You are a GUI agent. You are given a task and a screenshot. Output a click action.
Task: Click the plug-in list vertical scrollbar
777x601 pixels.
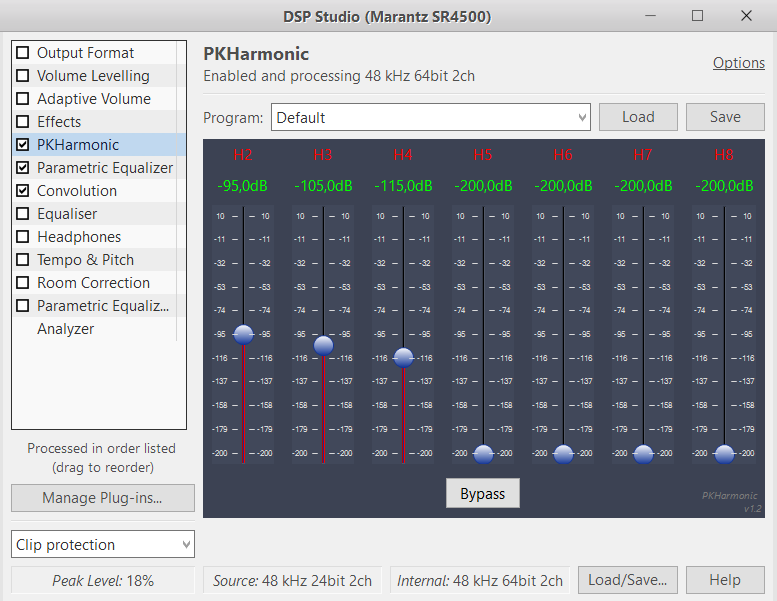pyautogui.click(x=181, y=191)
